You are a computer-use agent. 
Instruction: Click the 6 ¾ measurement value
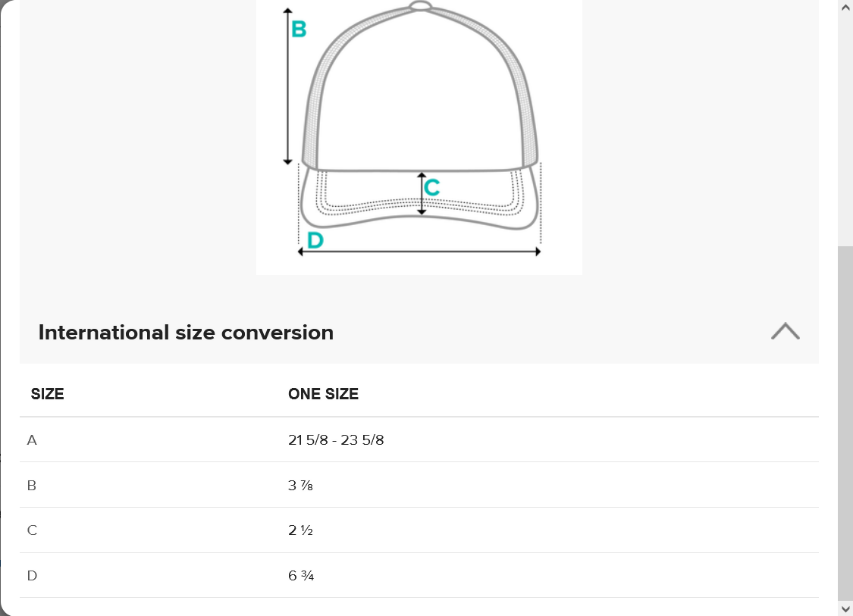pyautogui.click(x=300, y=576)
